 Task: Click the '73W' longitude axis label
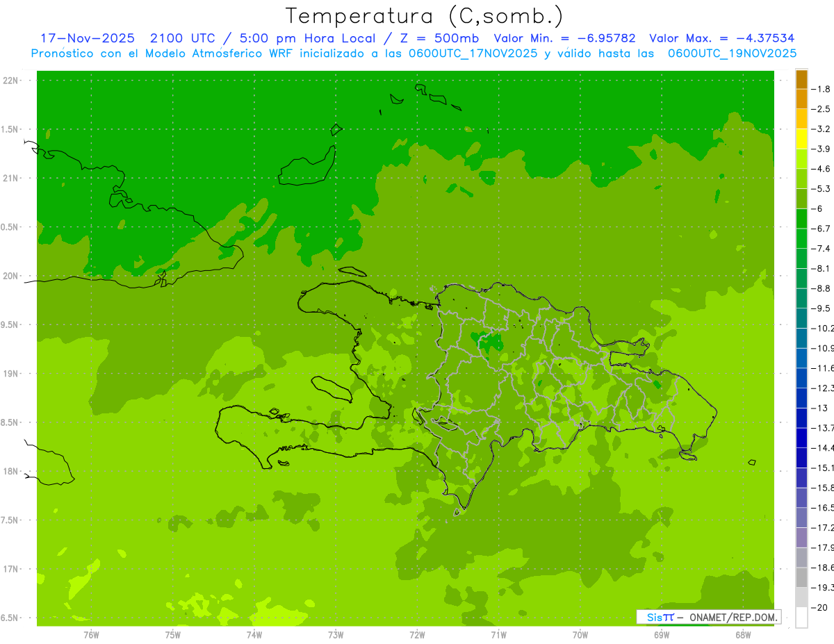(x=336, y=635)
